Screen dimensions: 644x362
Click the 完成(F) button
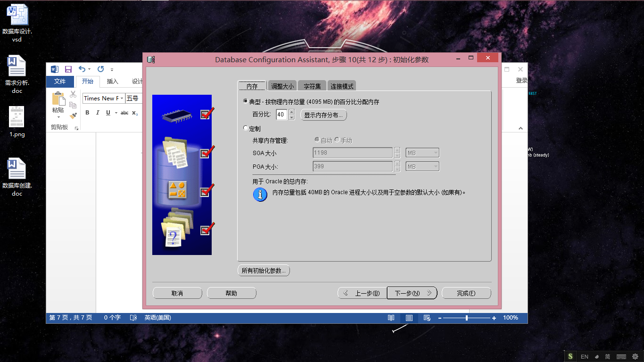click(466, 293)
